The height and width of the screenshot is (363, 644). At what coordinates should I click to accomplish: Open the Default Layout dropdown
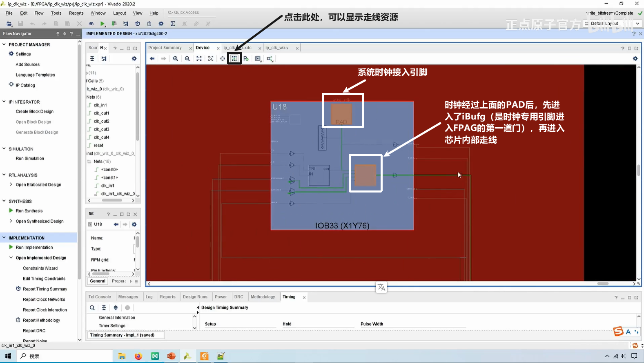tap(612, 24)
